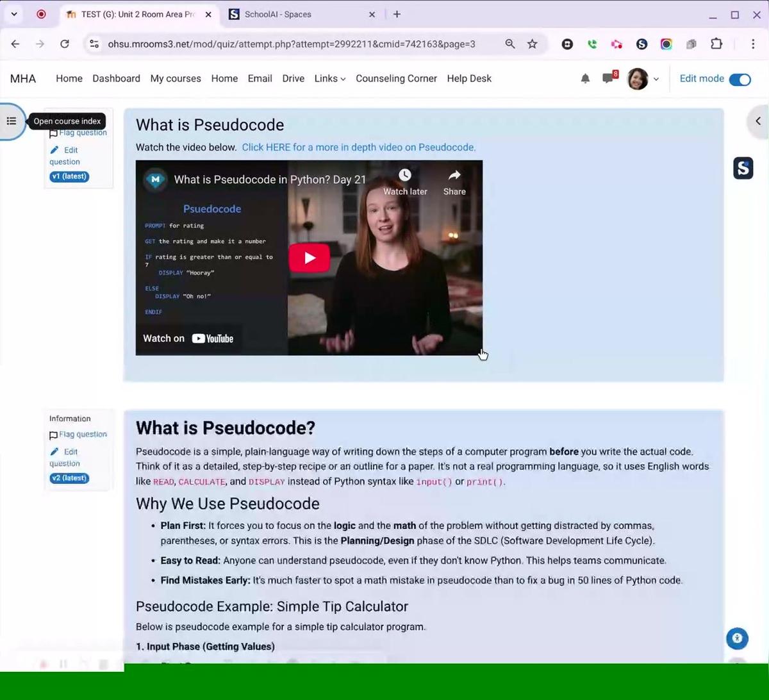Expand the Links dropdown menu
The image size is (769, 700).
tap(329, 78)
